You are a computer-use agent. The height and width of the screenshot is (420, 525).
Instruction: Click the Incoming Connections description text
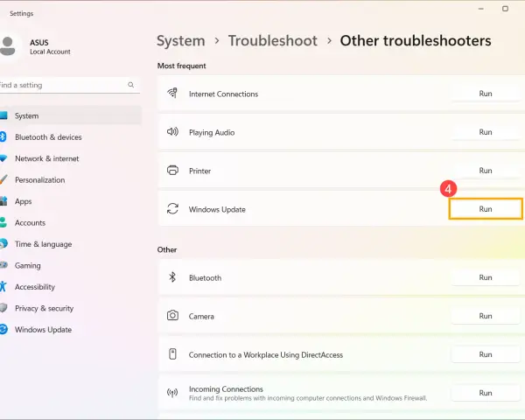tap(308, 398)
